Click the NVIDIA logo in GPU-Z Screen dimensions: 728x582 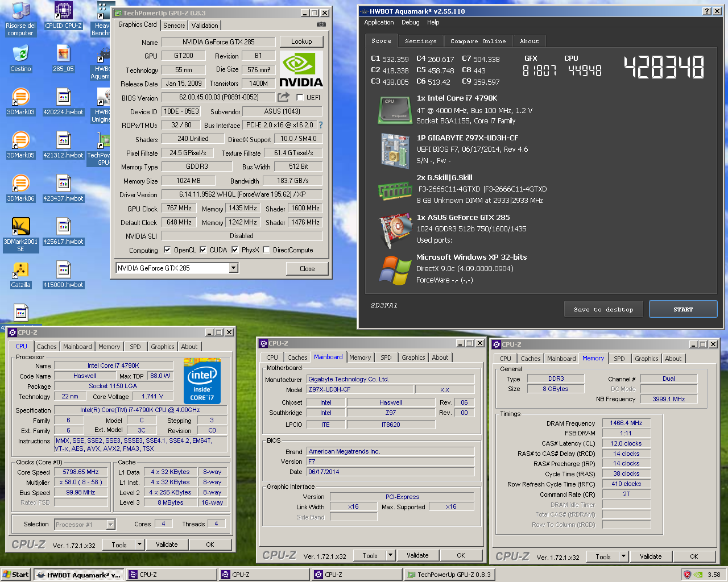301,69
